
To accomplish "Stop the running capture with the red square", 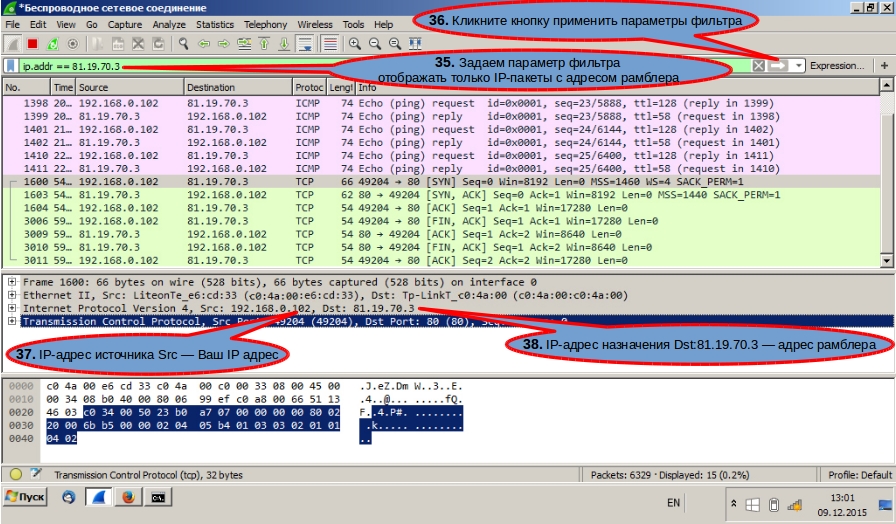I will click(32, 44).
